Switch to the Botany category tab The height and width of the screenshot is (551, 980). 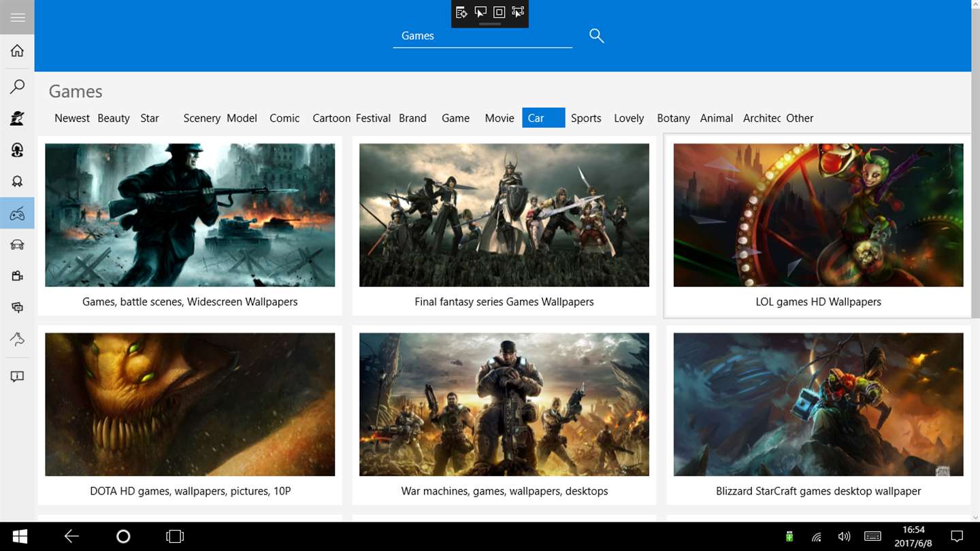tap(674, 118)
